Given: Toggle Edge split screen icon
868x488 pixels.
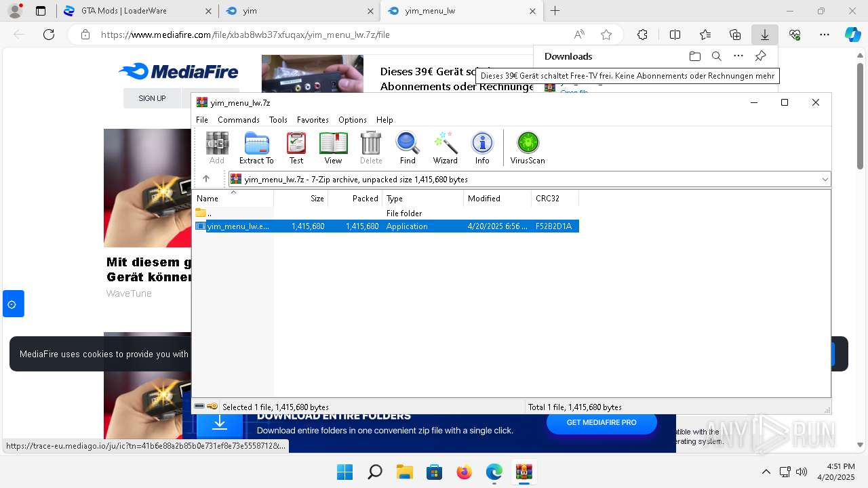Looking at the screenshot, I should click(x=675, y=35).
